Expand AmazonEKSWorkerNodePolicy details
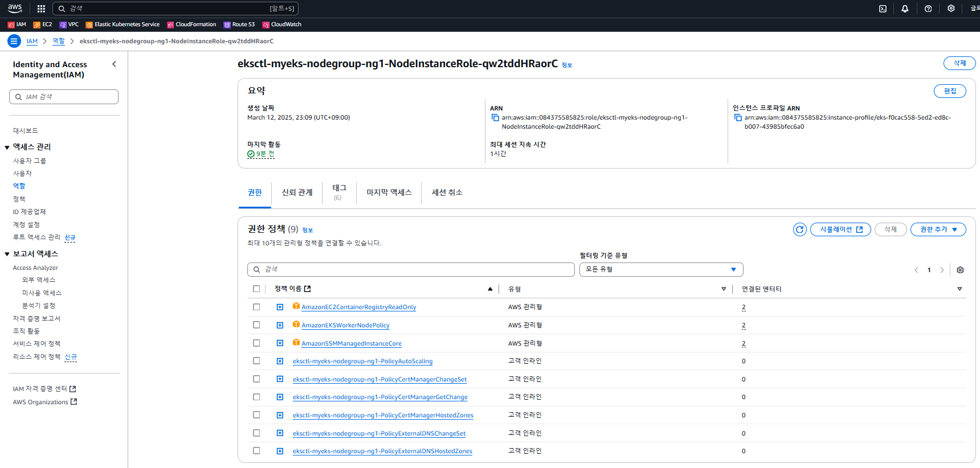980x468 pixels. 280,325
